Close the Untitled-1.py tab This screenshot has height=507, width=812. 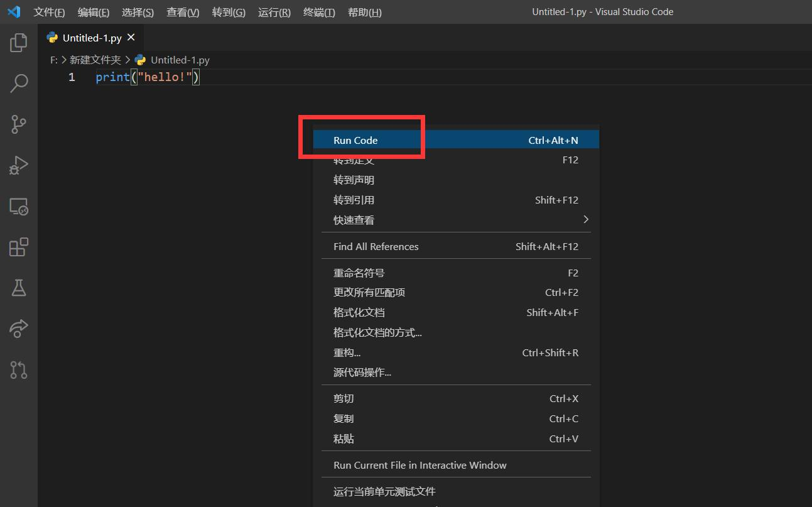131,37
